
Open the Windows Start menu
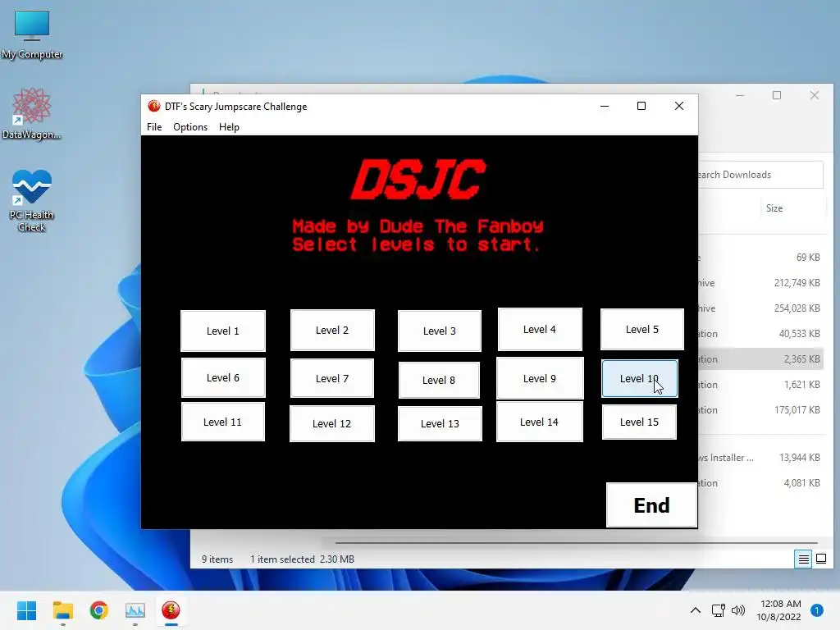coord(26,610)
